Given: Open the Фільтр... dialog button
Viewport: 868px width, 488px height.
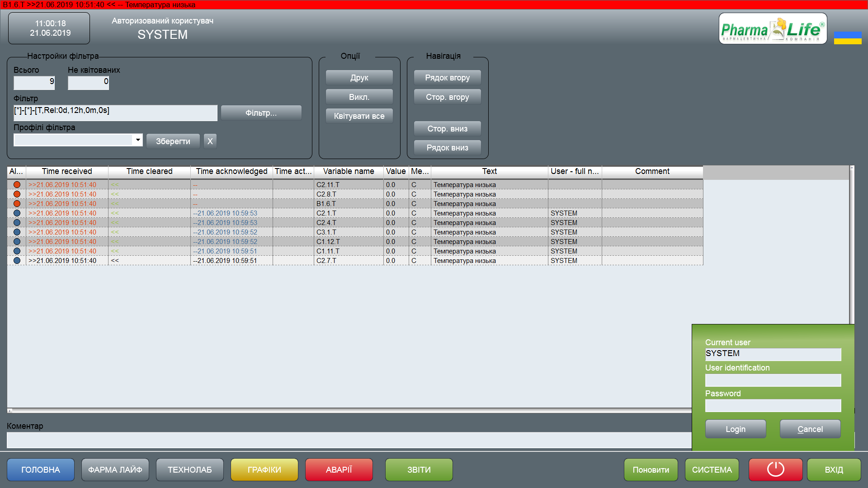Looking at the screenshot, I should [261, 113].
